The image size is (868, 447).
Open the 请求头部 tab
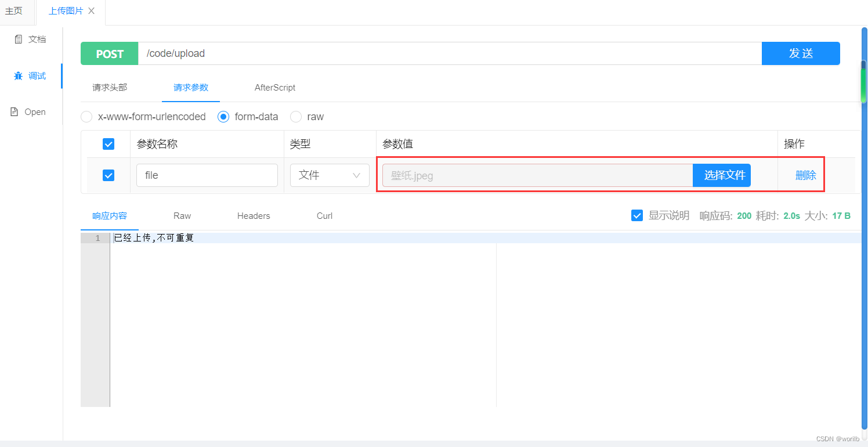110,88
